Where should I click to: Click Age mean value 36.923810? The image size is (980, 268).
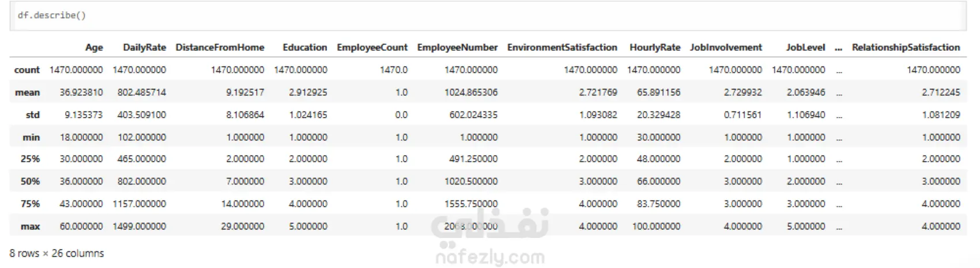click(x=81, y=92)
